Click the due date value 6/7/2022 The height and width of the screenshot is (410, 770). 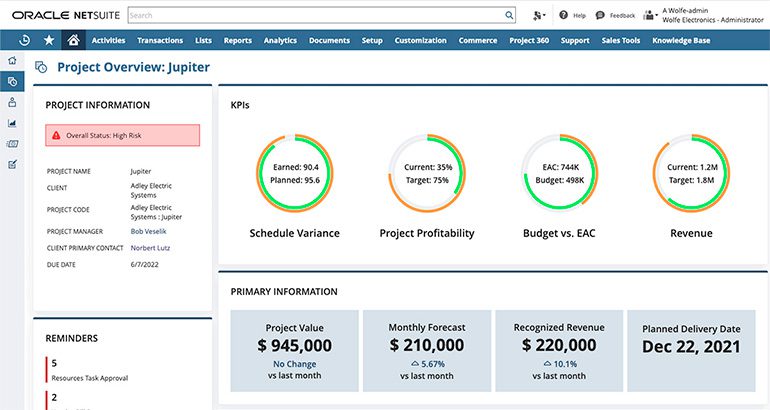(x=144, y=265)
